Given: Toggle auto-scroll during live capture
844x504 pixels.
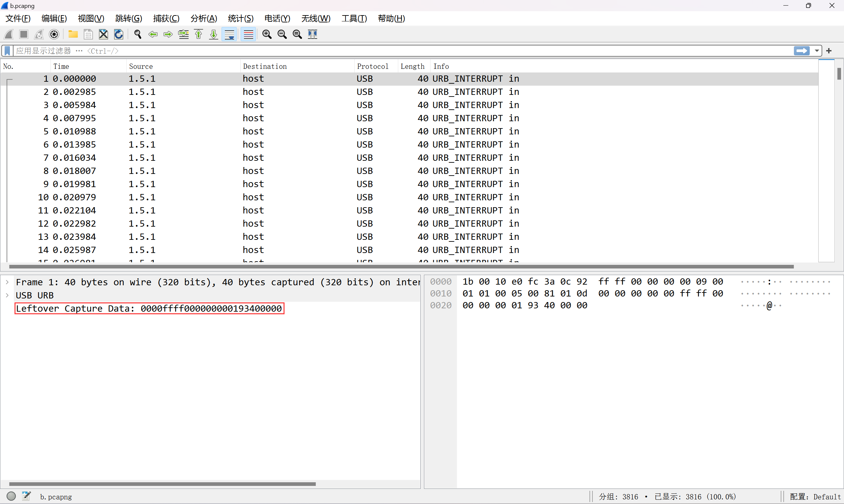Looking at the screenshot, I should (229, 34).
